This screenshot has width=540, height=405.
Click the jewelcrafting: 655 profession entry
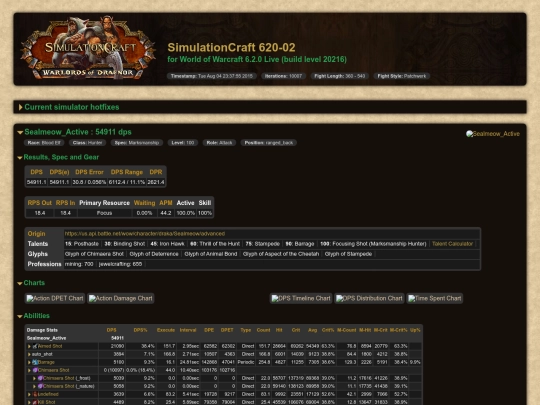120,264
